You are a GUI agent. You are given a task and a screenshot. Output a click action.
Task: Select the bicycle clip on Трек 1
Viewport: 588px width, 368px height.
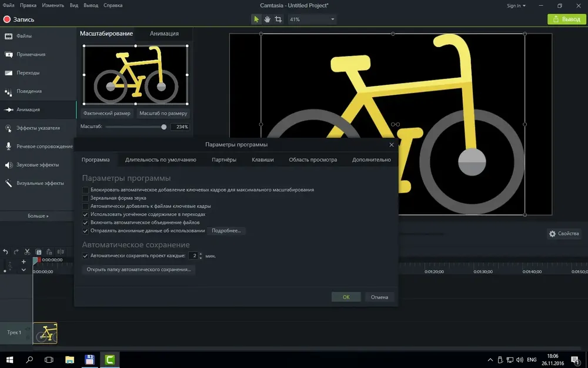(45, 333)
